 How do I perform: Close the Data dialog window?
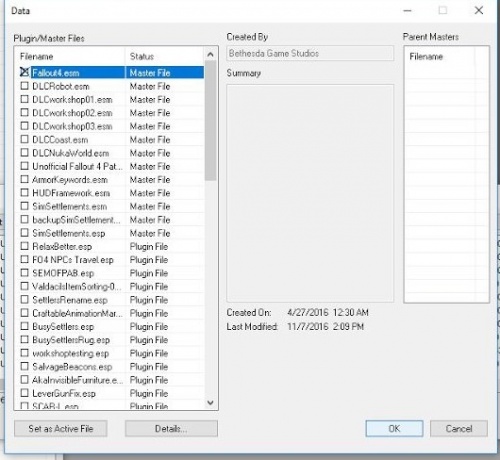coord(479,10)
